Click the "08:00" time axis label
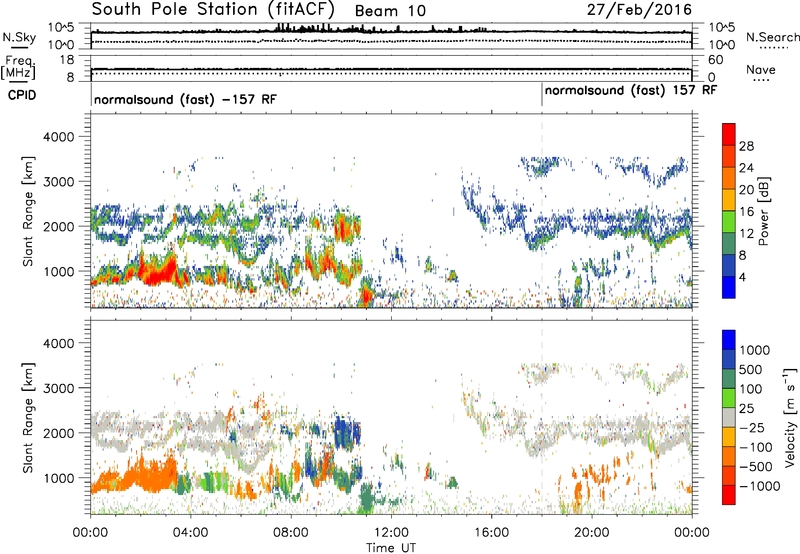The width and height of the screenshot is (800, 554). tap(291, 533)
